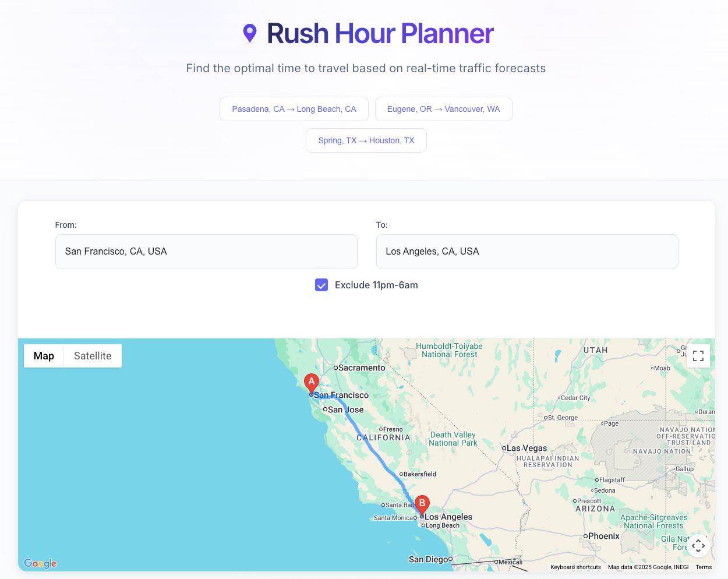Open Google Maps via the Google logo
Image resolution: width=728 pixels, height=579 pixels.
pos(40,563)
